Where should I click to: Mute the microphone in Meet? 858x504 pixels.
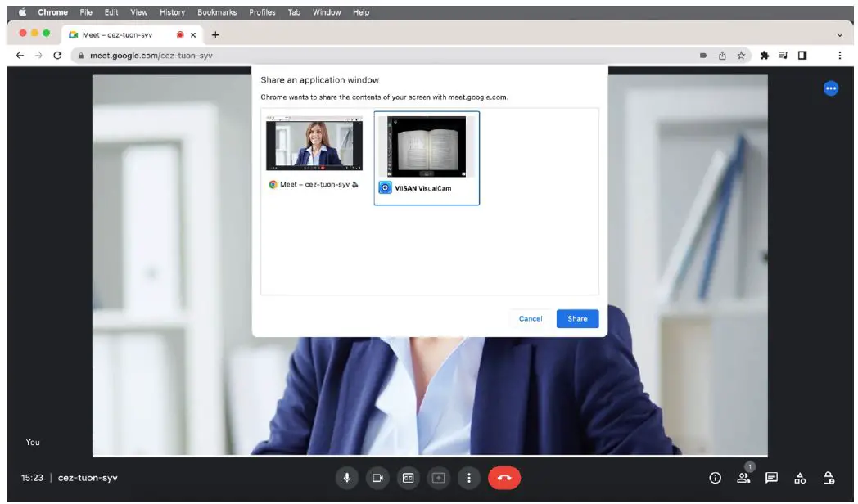347,478
